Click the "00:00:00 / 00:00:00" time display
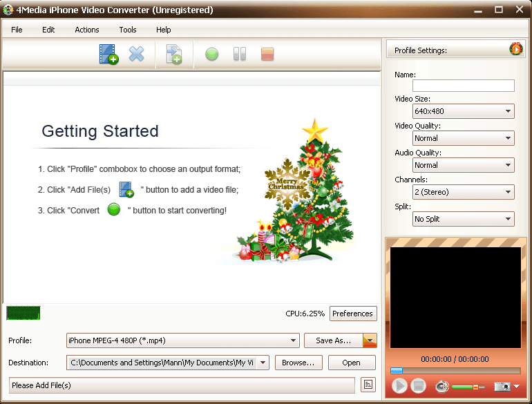The image size is (532, 404). pyautogui.click(x=455, y=359)
